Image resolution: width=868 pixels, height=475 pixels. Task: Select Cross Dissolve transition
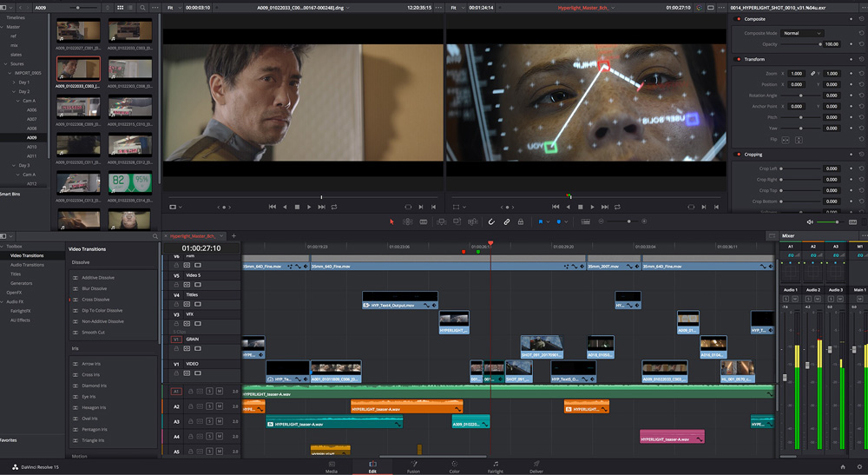[x=95, y=300]
